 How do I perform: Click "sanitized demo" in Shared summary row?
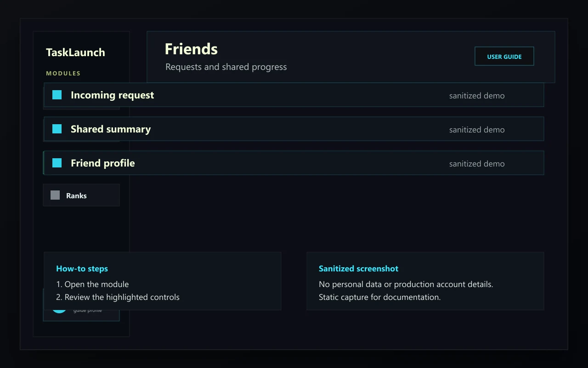(x=477, y=130)
